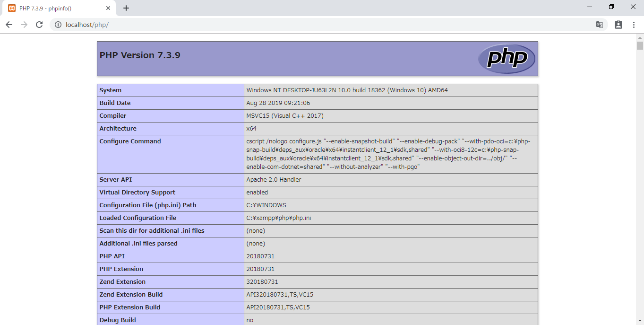Screen dimensions: 644x325
Task: Click the browser forward arrow
Action: tap(24, 25)
